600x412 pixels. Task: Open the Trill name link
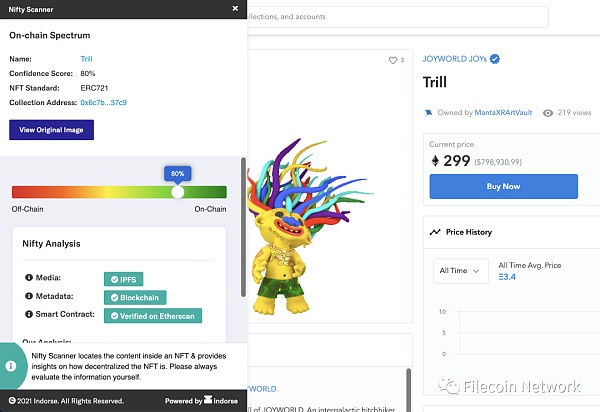tap(86, 59)
